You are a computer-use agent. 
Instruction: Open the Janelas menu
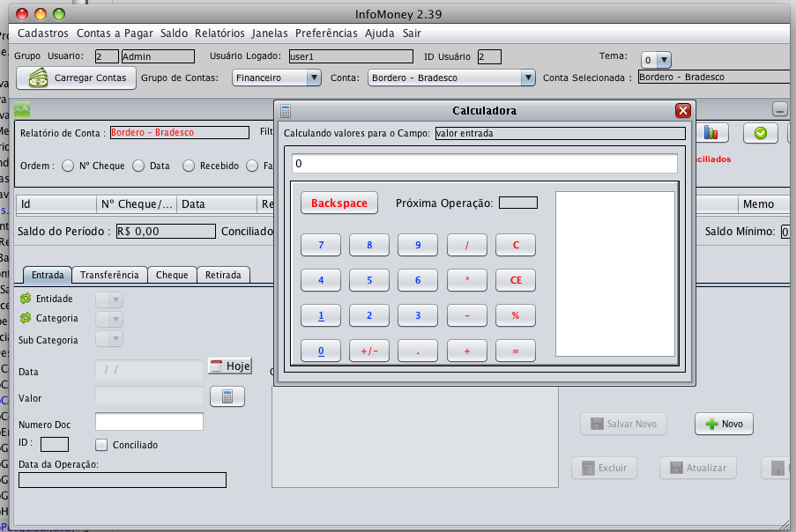pyautogui.click(x=270, y=33)
